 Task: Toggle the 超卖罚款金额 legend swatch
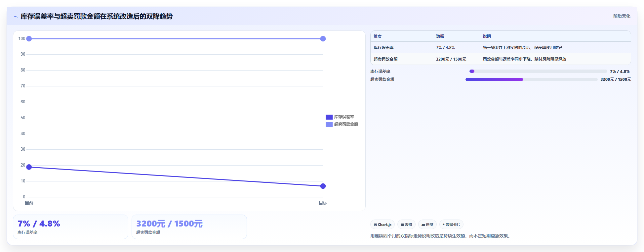(x=329, y=124)
